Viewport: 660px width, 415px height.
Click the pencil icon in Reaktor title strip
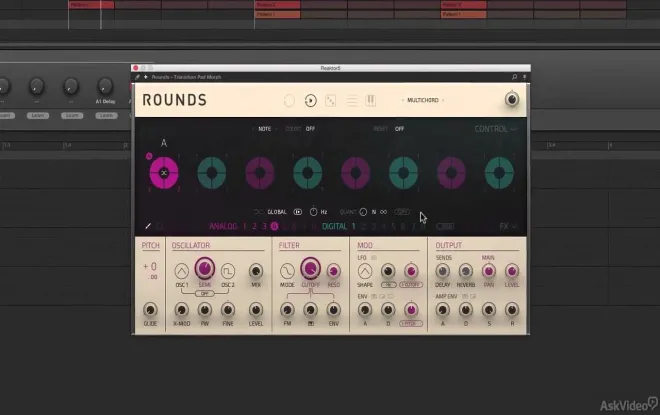pyautogui.click(x=137, y=77)
